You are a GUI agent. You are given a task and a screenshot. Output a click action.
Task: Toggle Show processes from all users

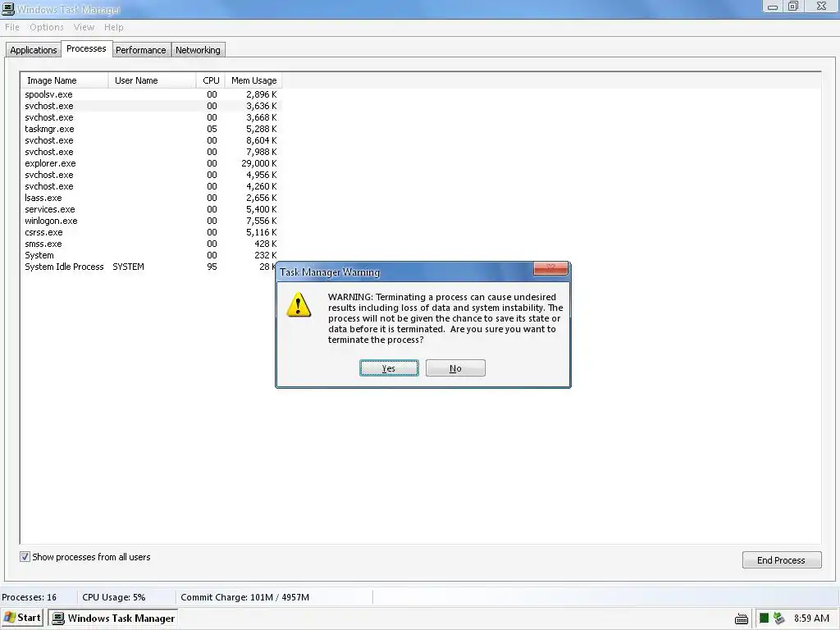click(25, 557)
